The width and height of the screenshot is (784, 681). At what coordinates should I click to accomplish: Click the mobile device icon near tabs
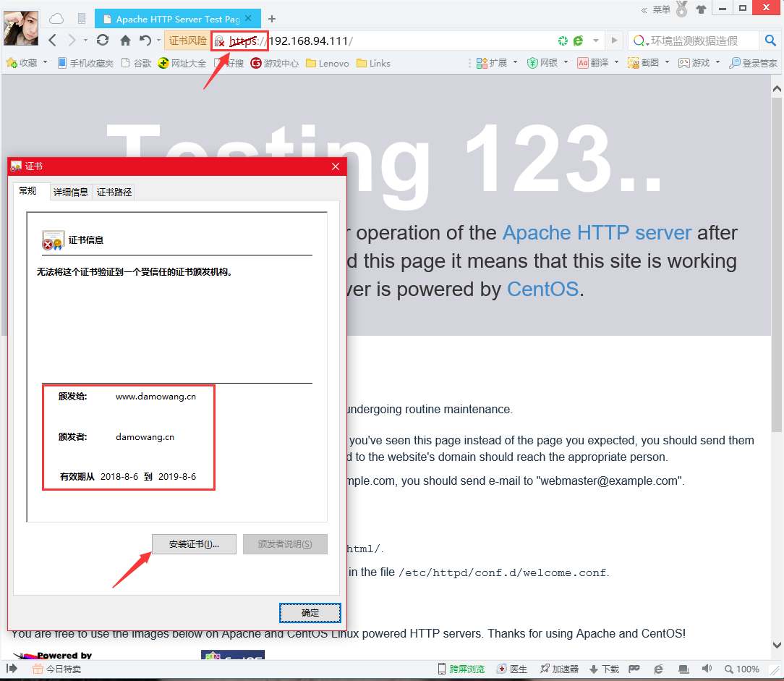[x=82, y=19]
